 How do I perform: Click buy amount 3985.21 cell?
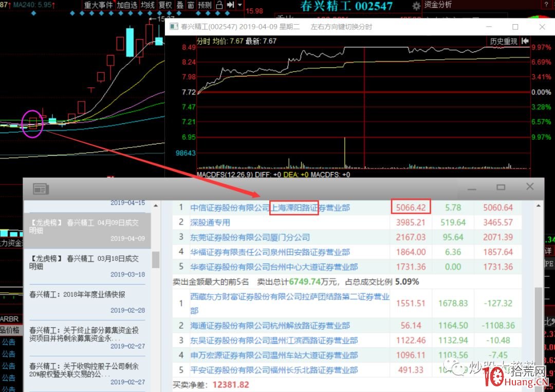[411, 222]
